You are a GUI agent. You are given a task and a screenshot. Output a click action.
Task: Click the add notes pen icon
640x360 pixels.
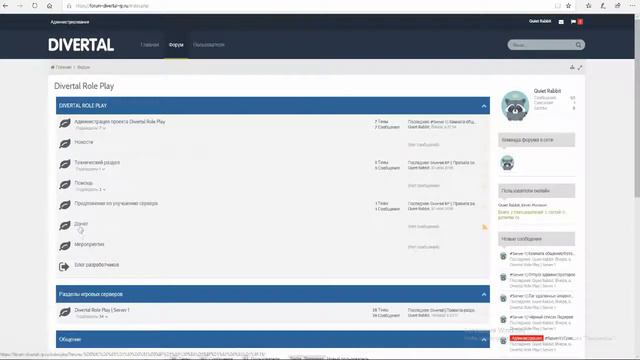tap(603, 6)
